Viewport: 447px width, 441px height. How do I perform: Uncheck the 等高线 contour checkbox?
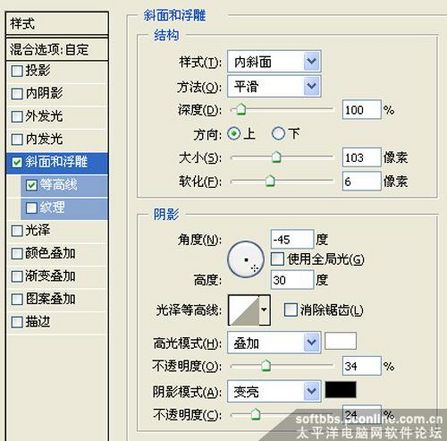coord(32,185)
